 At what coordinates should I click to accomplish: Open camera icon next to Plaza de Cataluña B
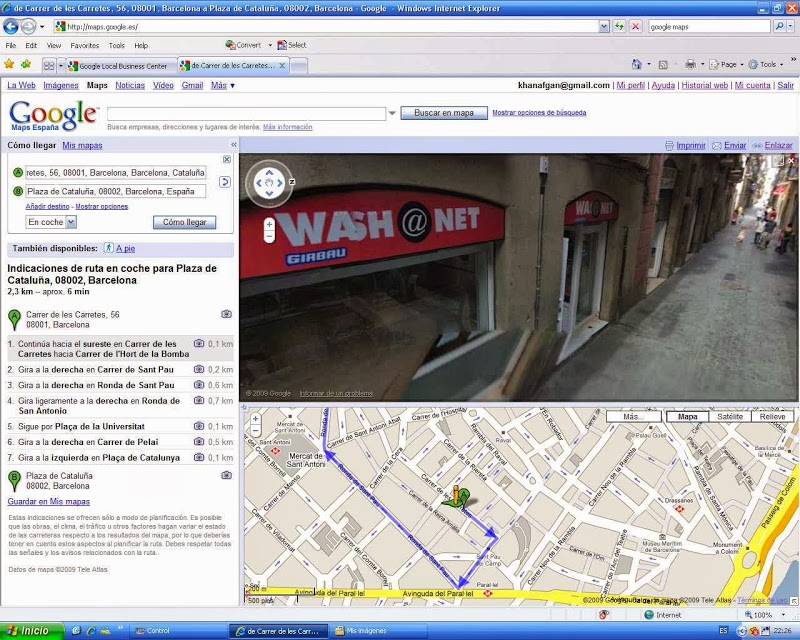click(x=227, y=475)
